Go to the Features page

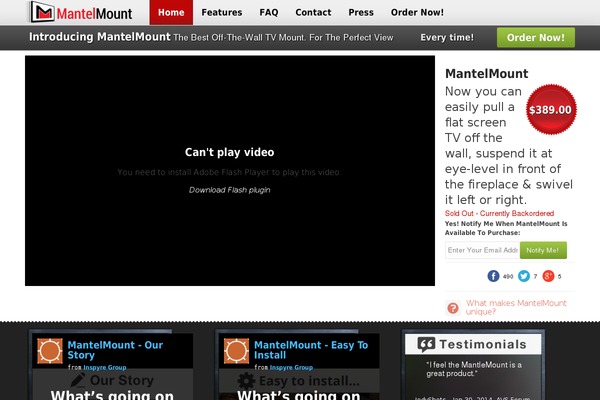click(222, 13)
